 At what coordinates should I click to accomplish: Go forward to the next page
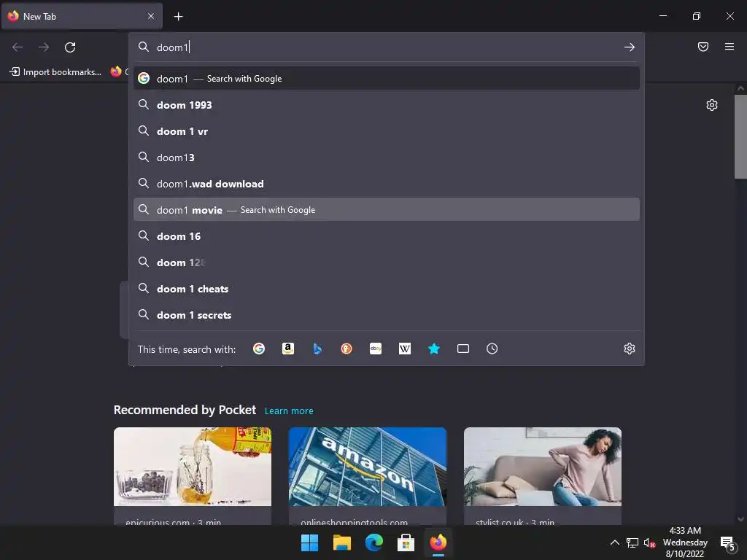coord(44,47)
